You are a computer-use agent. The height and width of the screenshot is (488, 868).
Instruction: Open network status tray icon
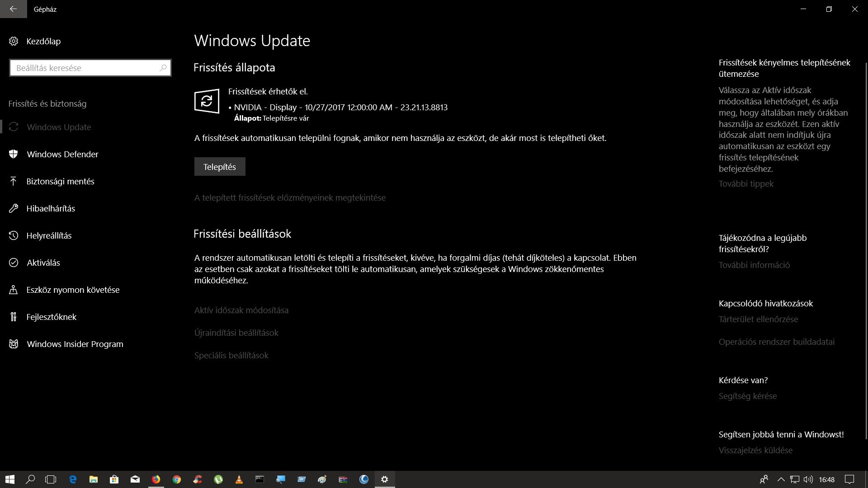[x=794, y=479]
